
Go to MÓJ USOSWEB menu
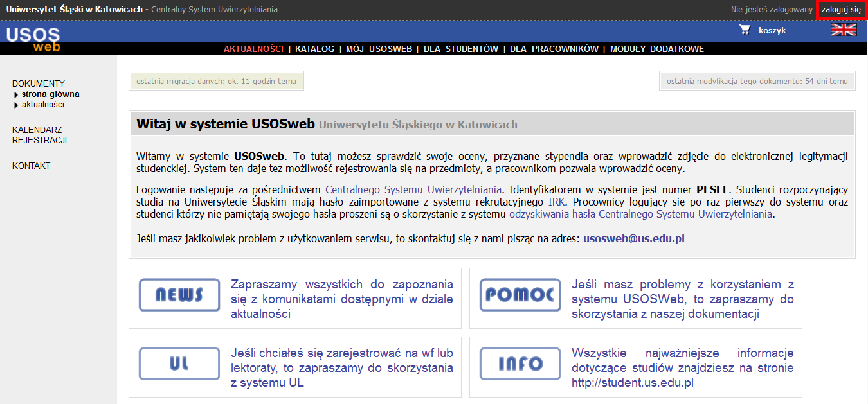click(x=379, y=49)
